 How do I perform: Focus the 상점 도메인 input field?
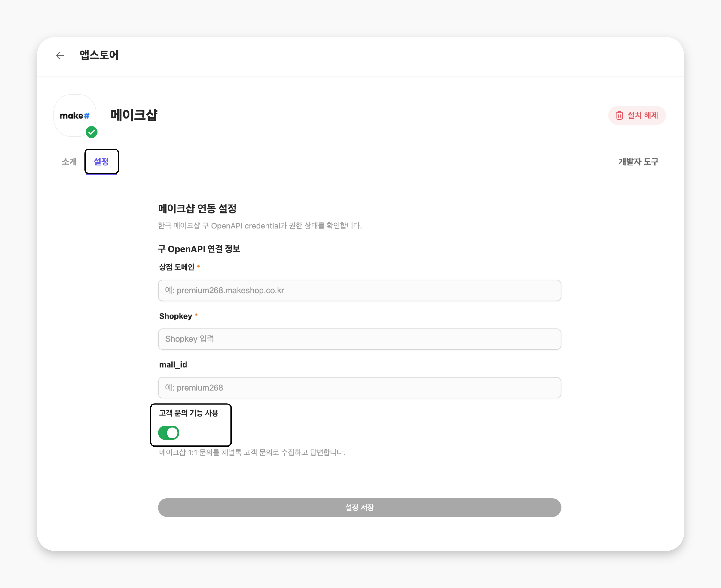[x=359, y=290]
